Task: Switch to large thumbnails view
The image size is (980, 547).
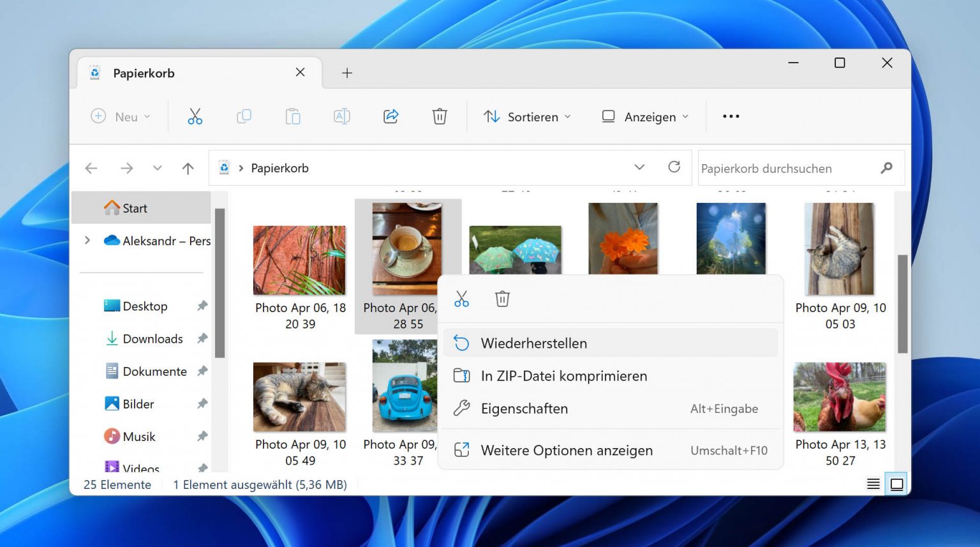Action: tap(896, 484)
